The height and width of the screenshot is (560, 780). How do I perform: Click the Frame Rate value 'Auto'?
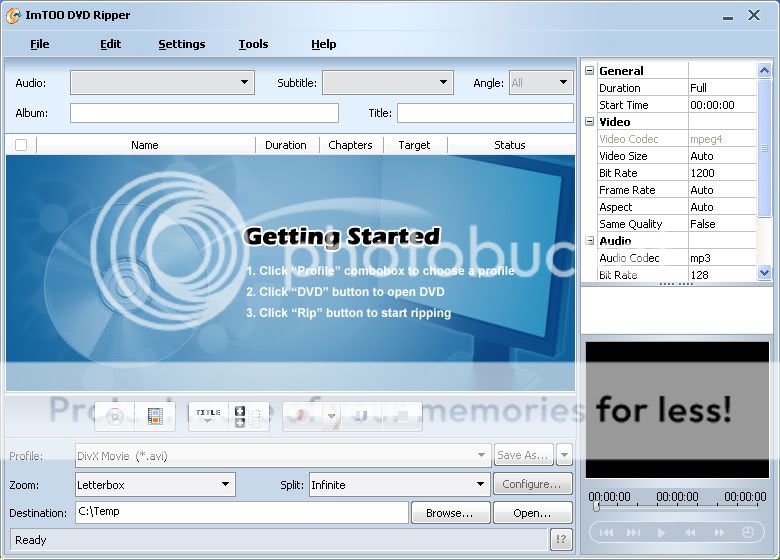coord(722,190)
